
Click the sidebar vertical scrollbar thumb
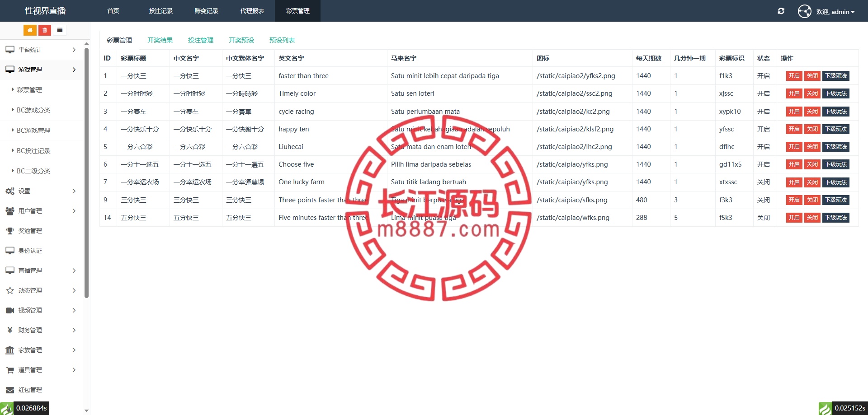point(86,173)
